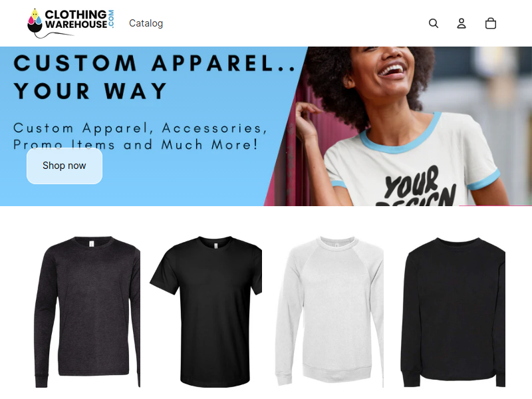
Task: Click the YOUR WAY heading line
Action: (90, 91)
